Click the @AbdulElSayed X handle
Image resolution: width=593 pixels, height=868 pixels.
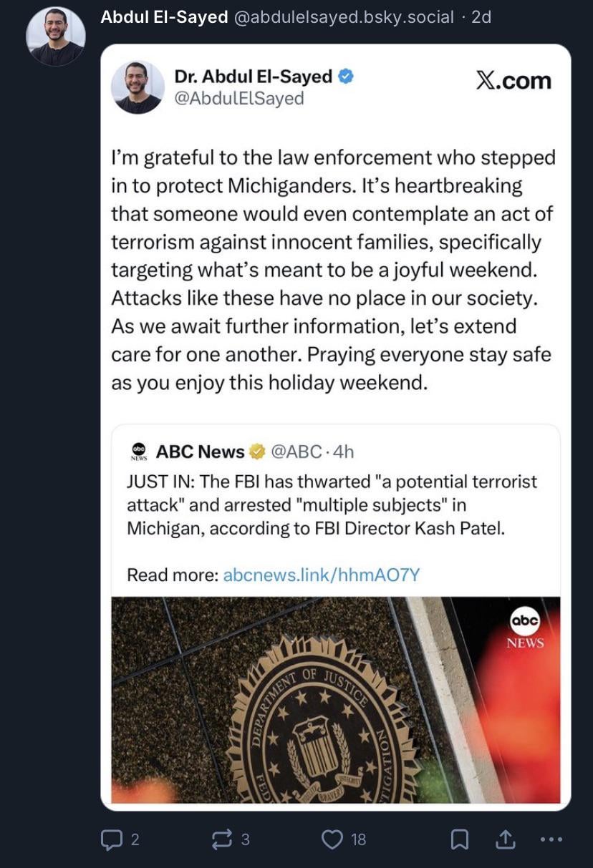click(x=239, y=98)
